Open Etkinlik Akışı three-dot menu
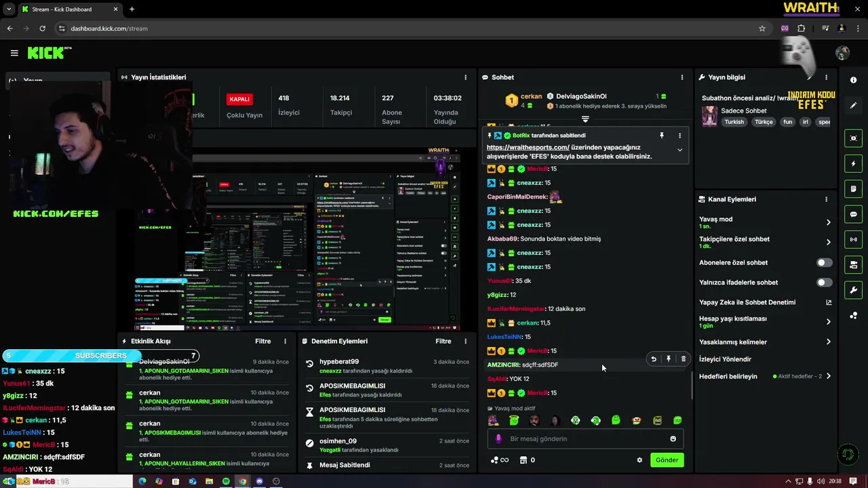Image resolution: width=868 pixels, height=488 pixels. pyautogui.click(x=285, y=341)
